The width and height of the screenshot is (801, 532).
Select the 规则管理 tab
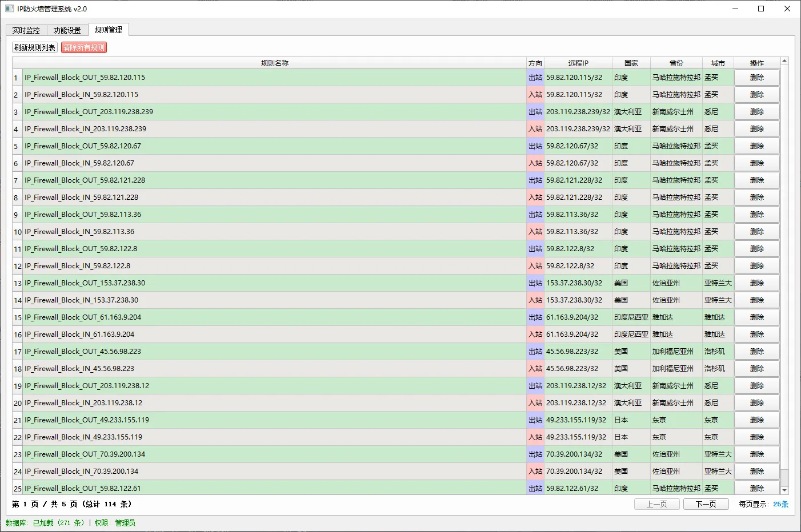coord(107,30)
